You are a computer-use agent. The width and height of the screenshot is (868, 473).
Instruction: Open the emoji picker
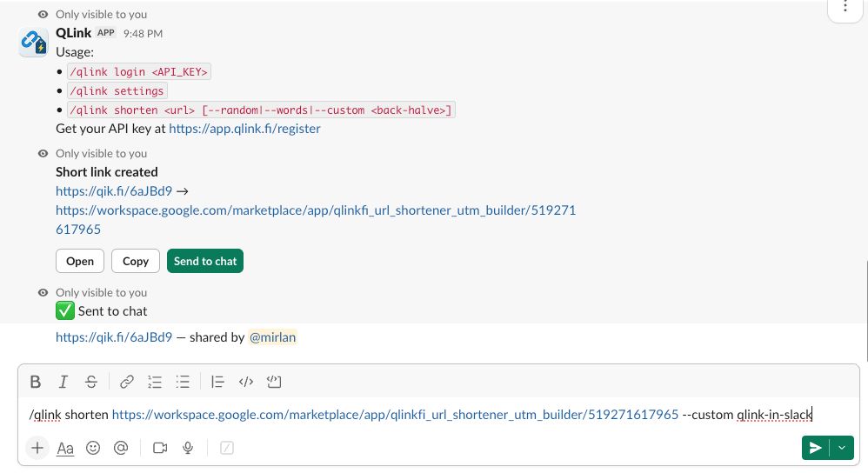coord(93,448)
